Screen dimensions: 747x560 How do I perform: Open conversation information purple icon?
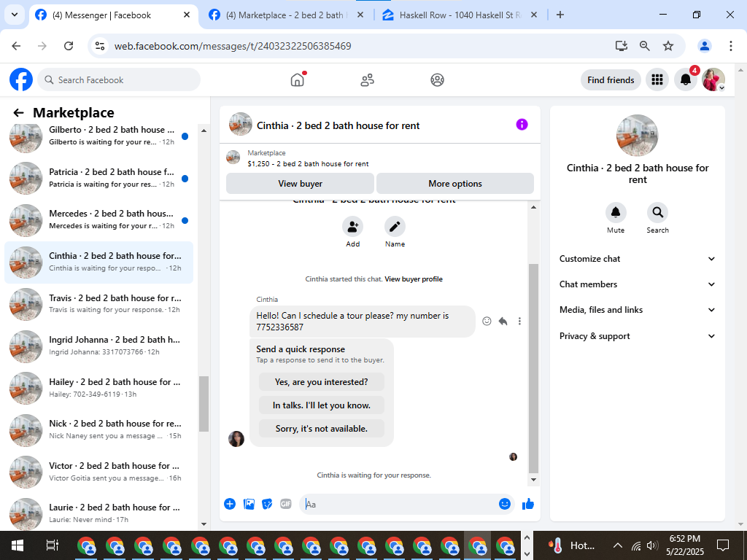522,125
